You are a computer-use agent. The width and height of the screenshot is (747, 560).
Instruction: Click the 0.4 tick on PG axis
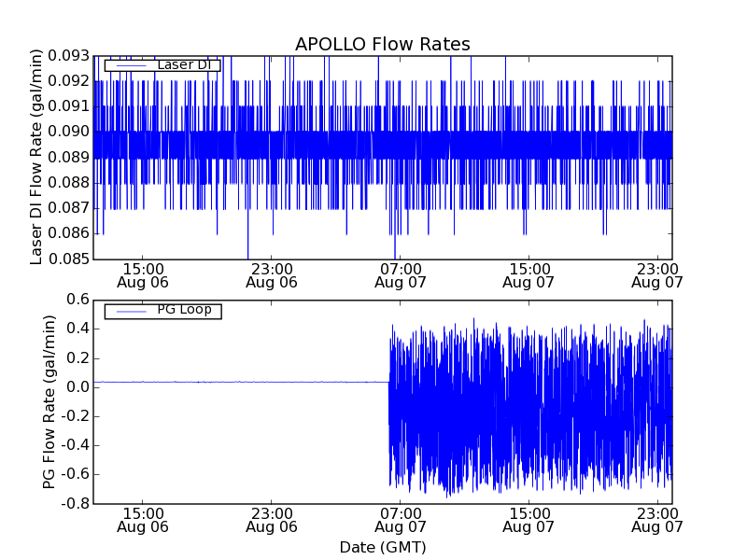point(78,329)
